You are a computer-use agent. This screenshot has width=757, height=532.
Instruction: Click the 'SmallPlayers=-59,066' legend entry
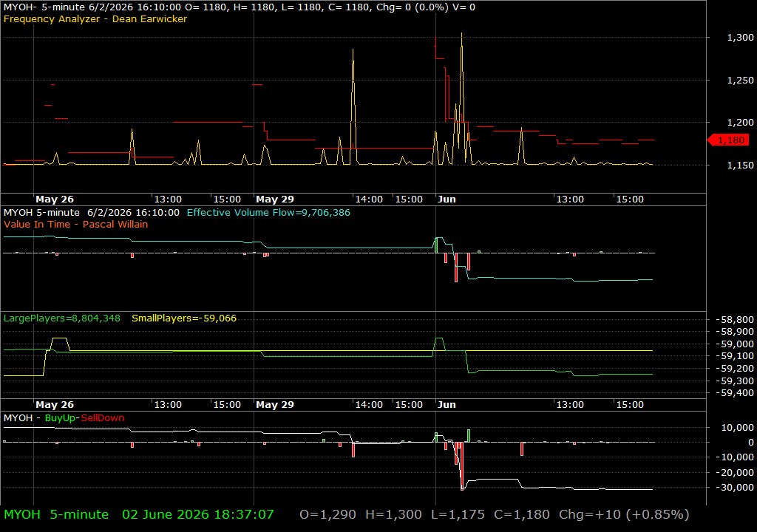pyautogui.click(x=184, y=318)
